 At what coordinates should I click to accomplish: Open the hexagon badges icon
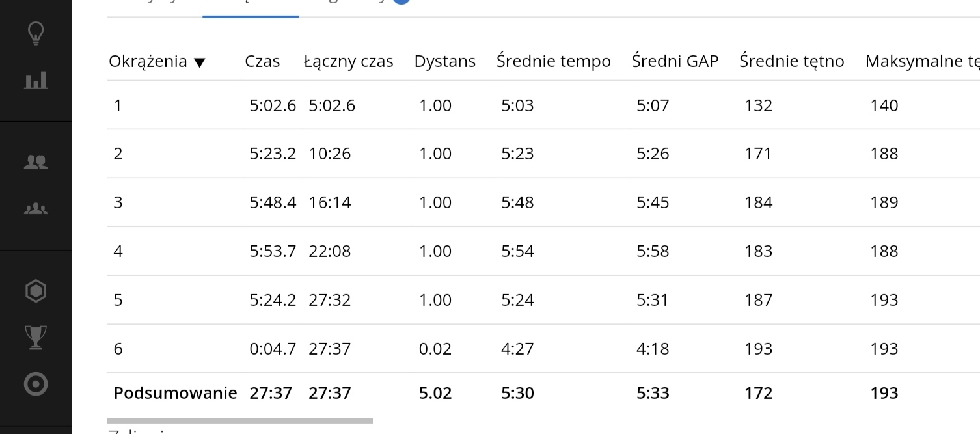(x=36, y=291)
